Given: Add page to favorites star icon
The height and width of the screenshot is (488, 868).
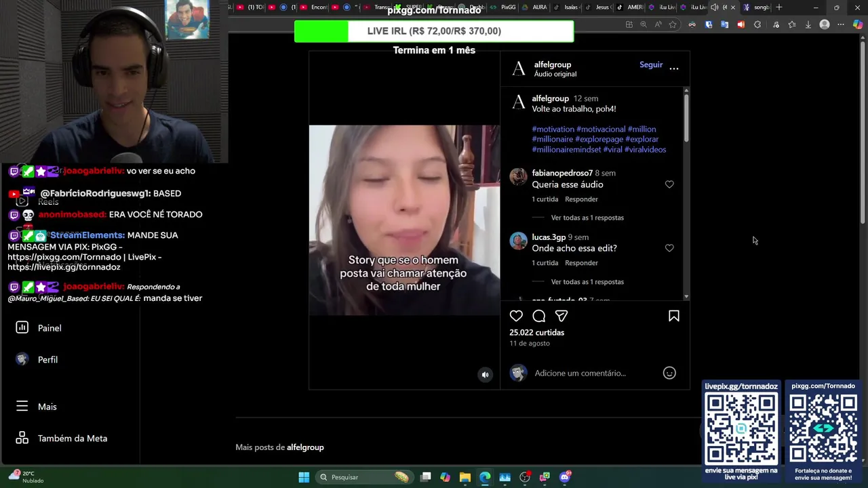Looking at the screenshot, I should (673, 24).
